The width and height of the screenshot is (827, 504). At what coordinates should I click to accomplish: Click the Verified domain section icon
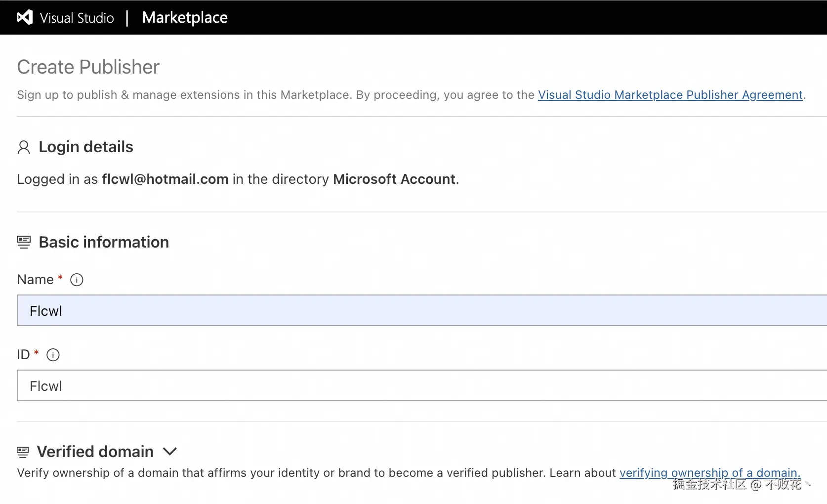(x=23, y=452)
